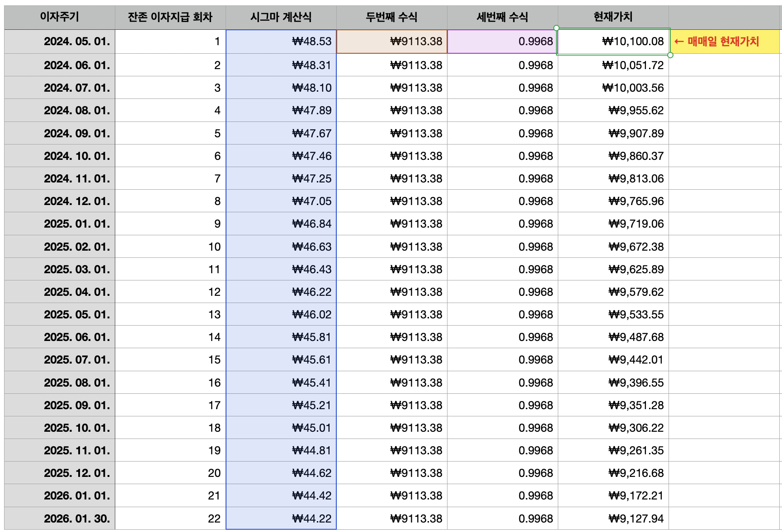782x532 pixels.
Task: Select the final date cell 2026. 01. 30.
Action: [x=60, y=518]
